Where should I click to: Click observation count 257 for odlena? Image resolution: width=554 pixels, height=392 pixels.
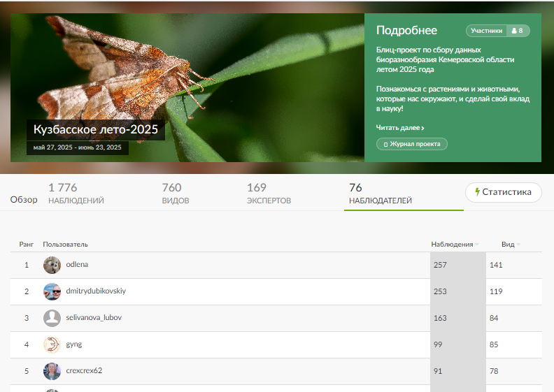440,265
